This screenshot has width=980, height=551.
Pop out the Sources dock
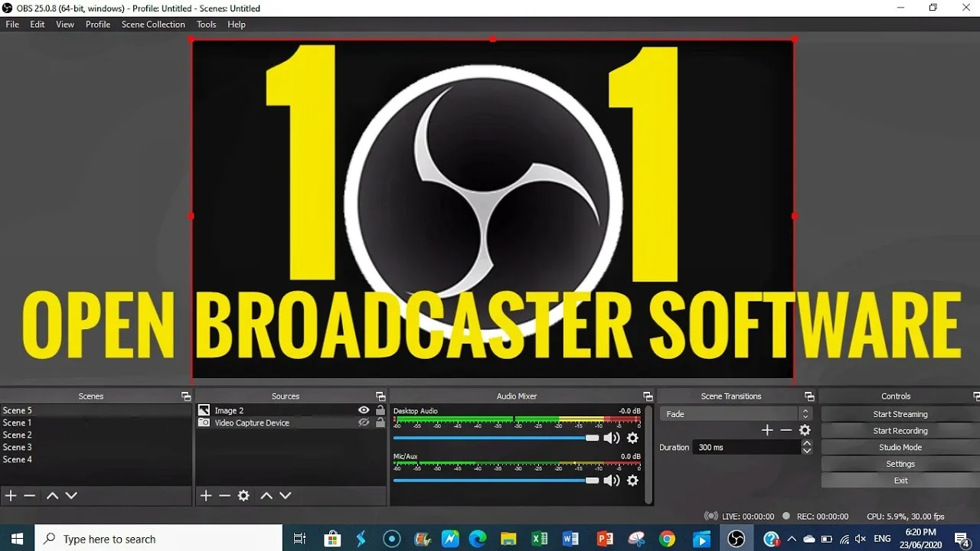click(381, 396)
